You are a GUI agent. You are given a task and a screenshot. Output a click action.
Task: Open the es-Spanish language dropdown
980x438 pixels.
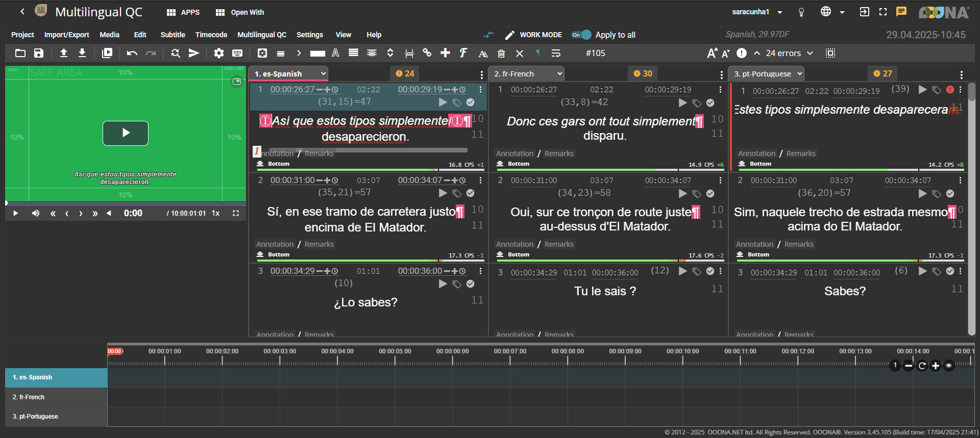click(289, 74)
